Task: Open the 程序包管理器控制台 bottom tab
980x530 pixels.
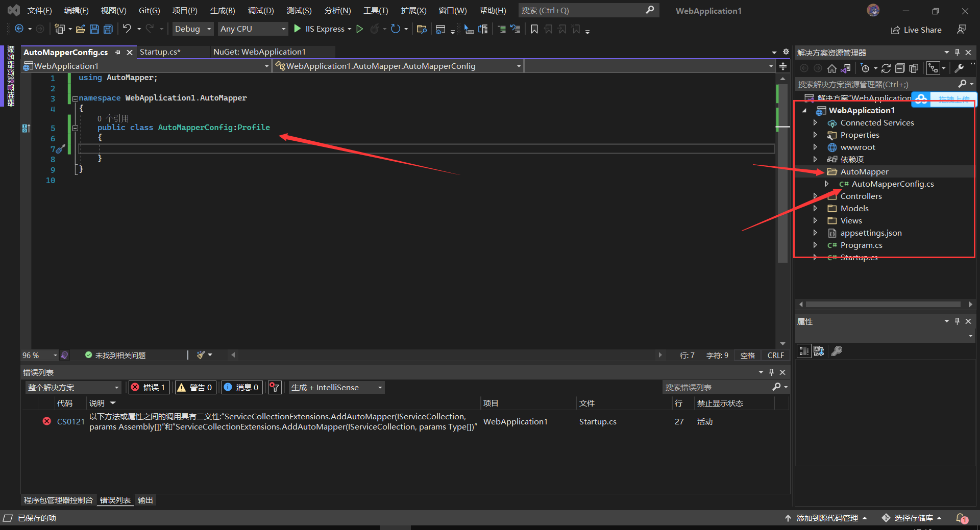Action: [x=58, y=500]
